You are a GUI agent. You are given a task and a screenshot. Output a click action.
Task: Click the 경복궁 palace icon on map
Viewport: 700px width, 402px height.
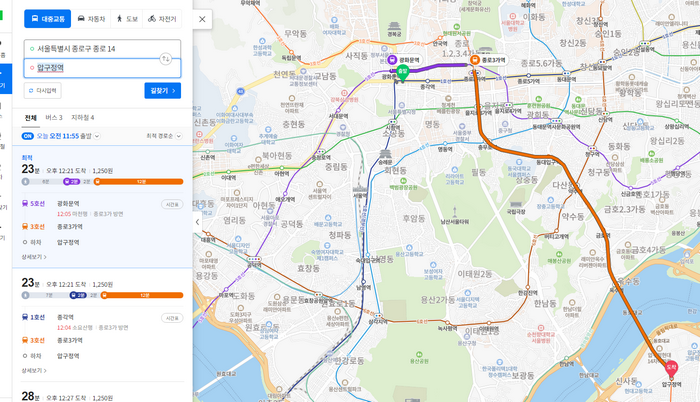(394, 26)
